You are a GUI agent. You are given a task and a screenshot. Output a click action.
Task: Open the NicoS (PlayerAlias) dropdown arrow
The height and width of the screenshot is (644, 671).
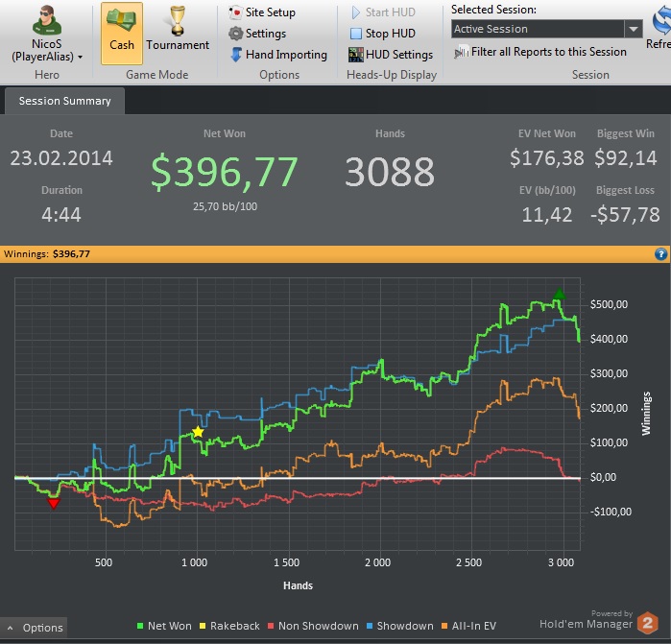80,57
